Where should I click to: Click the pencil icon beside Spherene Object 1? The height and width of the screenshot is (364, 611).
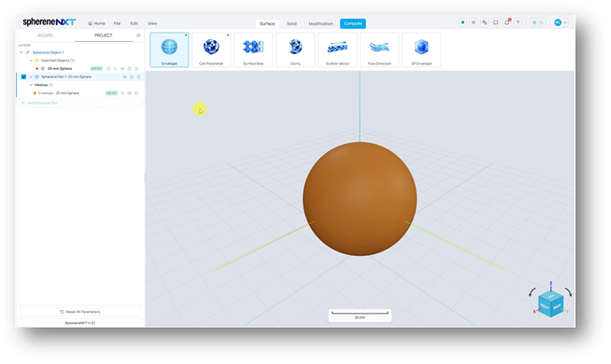point(28,52)
